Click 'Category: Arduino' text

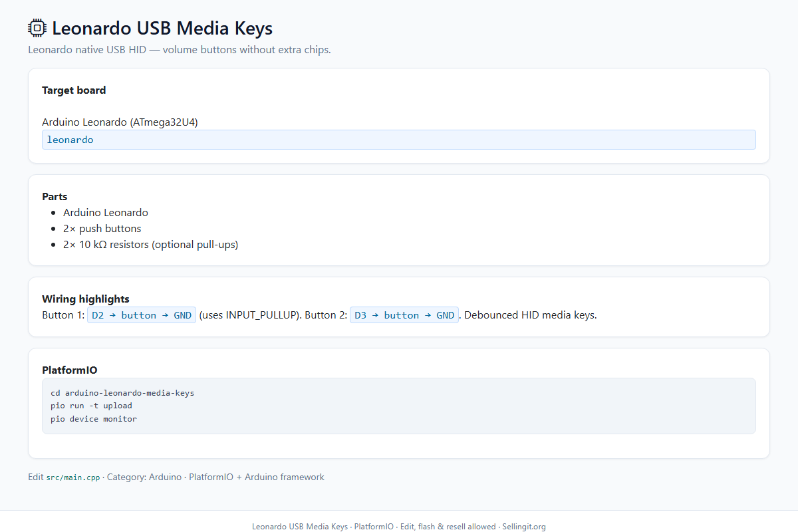tap(144, 477)
